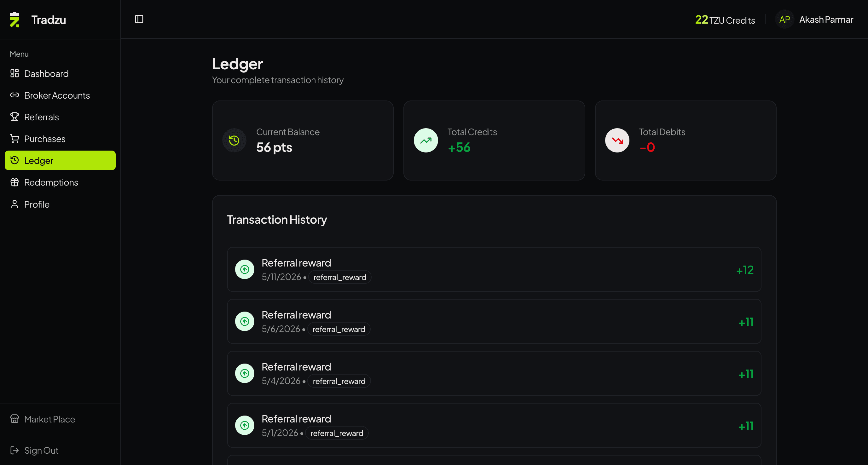The image size is (868, 465).
Task: Go to Broker Accounts
Action: 60,95
